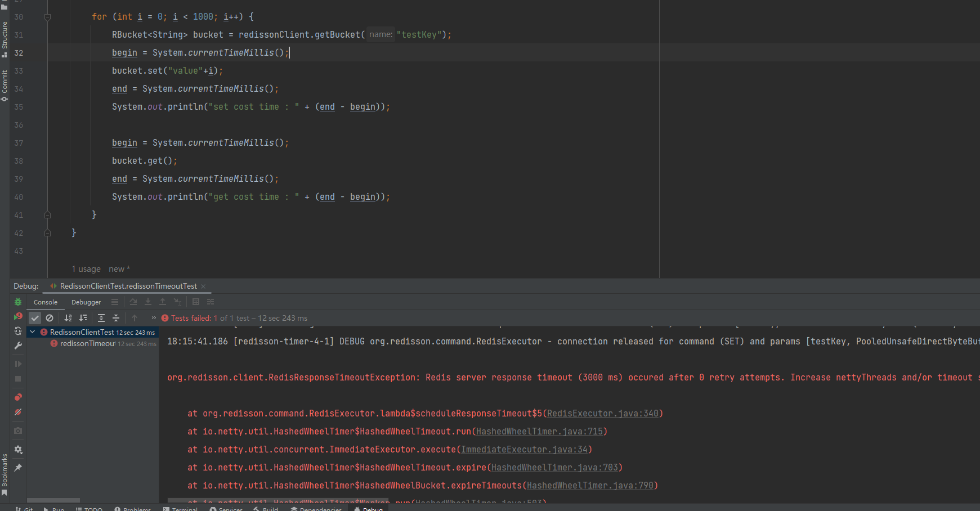Viewport: 980px width, 511px height.
Task: Open the View Breakpoints dialog
Action: [17, 397]
